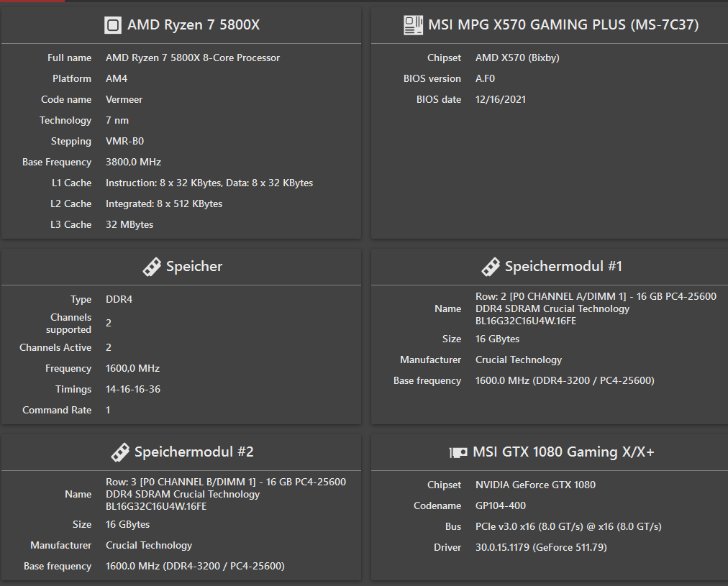Click the RAM icon beside Speichermodul #1

coord(491,267)
